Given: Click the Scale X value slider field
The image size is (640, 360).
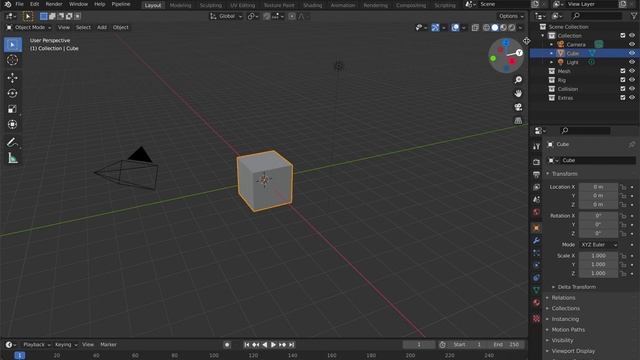Looking at the screenshot, I should point(598,256).
